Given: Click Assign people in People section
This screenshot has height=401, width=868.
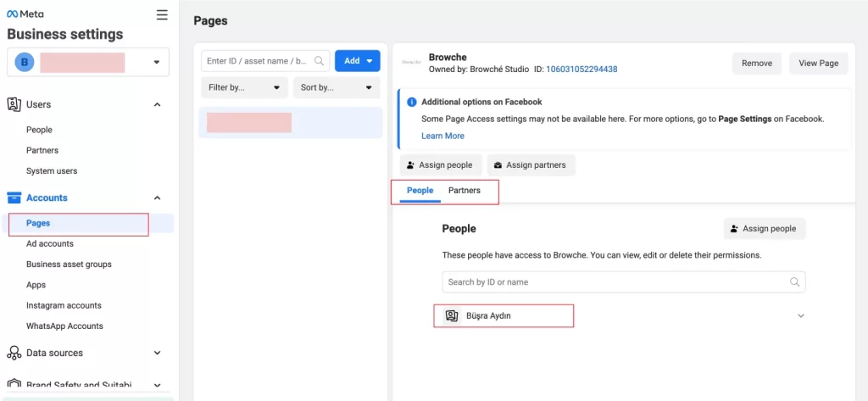Looking at the screenshot, I should [x=764, y=228].
